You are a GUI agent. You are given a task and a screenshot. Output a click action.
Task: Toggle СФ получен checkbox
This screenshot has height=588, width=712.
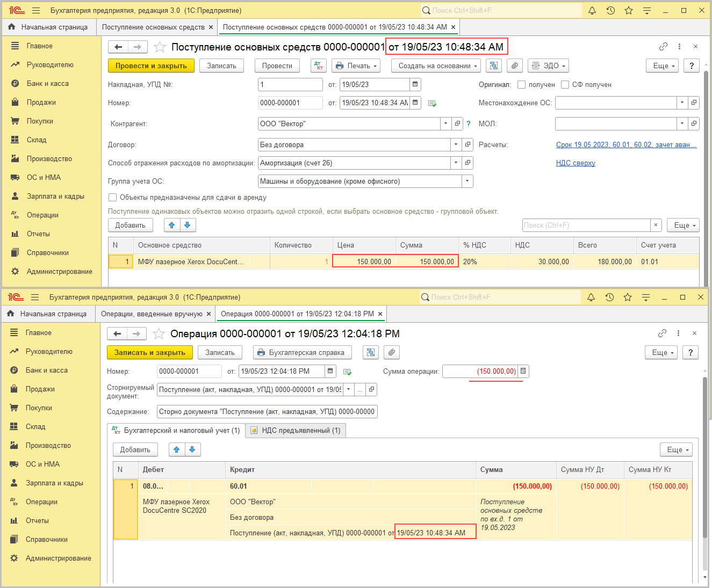(565, 84)
